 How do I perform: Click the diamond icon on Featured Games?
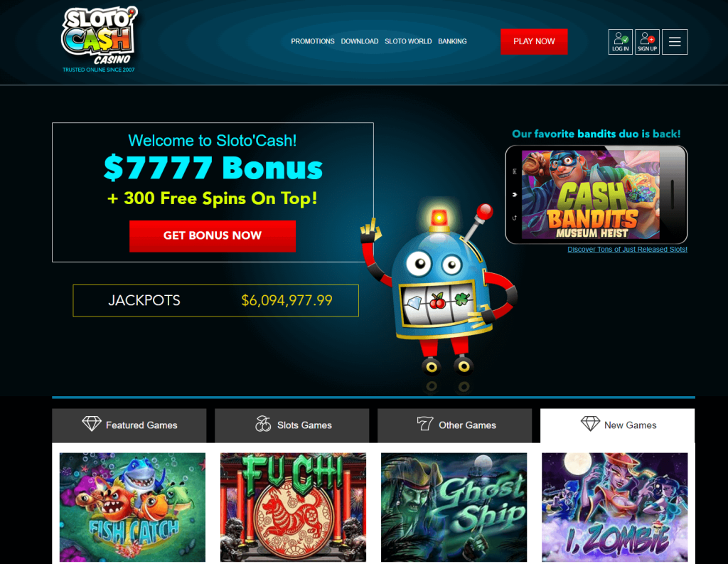(92, 423)
